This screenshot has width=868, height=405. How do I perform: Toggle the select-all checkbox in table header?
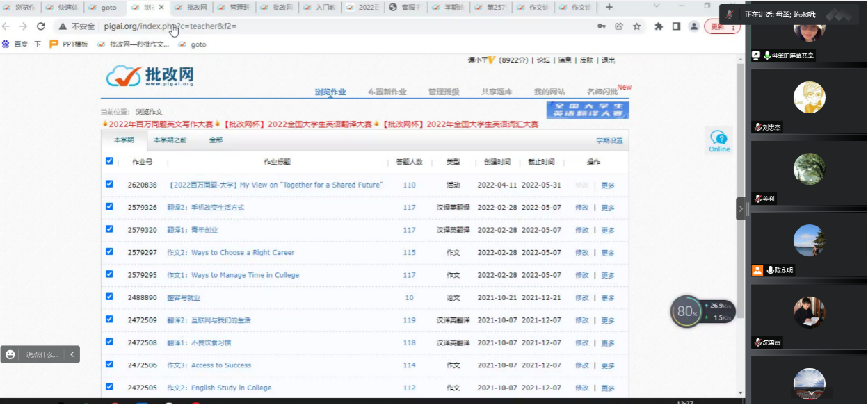[x=109, y=160]
